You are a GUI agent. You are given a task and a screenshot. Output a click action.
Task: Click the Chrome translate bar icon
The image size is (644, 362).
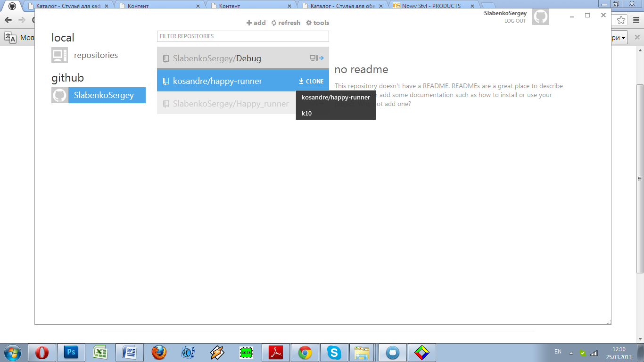click(x=10, y=37)
